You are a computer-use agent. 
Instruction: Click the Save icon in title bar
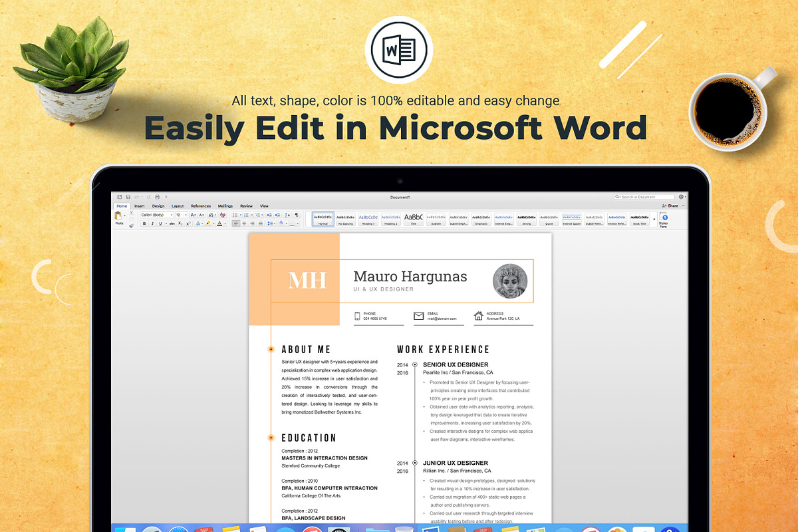(x=128, y=197)
